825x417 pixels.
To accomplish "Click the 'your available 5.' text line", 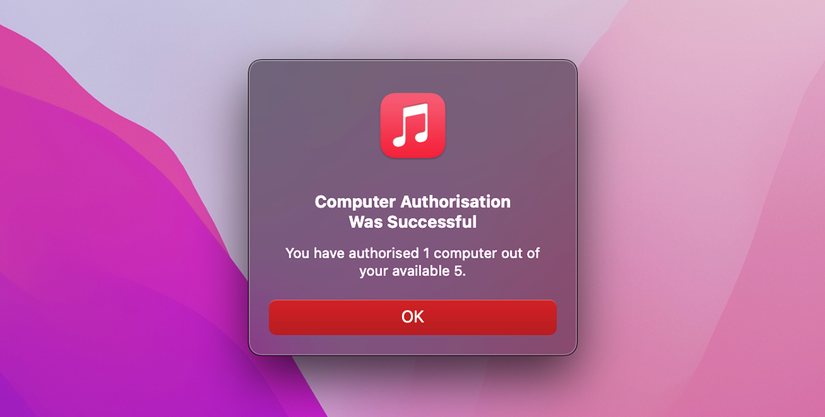I will click(x=412, y=271).
